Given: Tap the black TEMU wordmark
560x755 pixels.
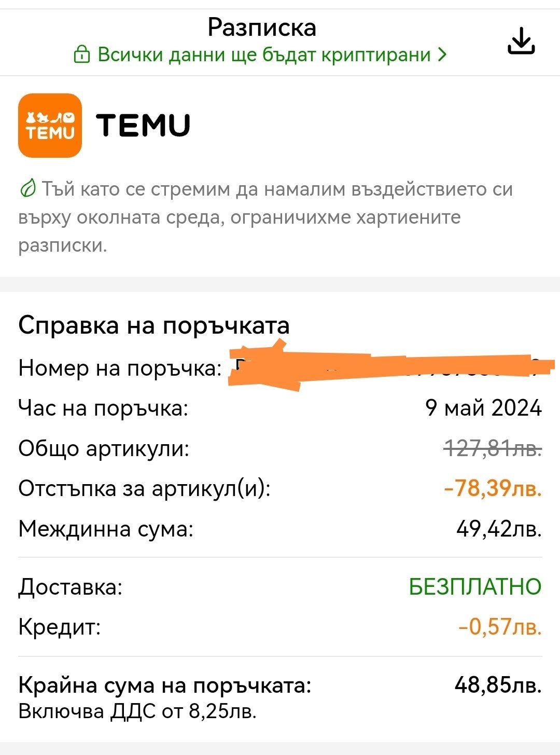Looking at the screenshot, I should [x=144, y=126].
